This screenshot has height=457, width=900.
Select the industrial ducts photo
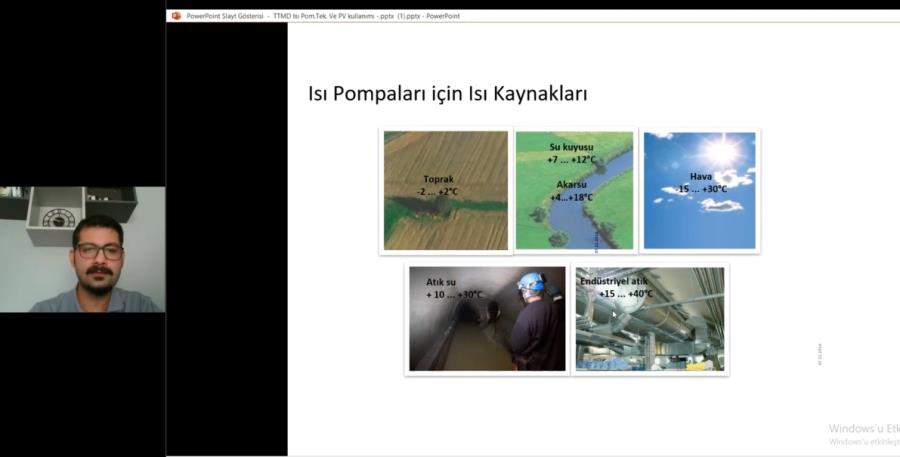(x=650, y=319)
